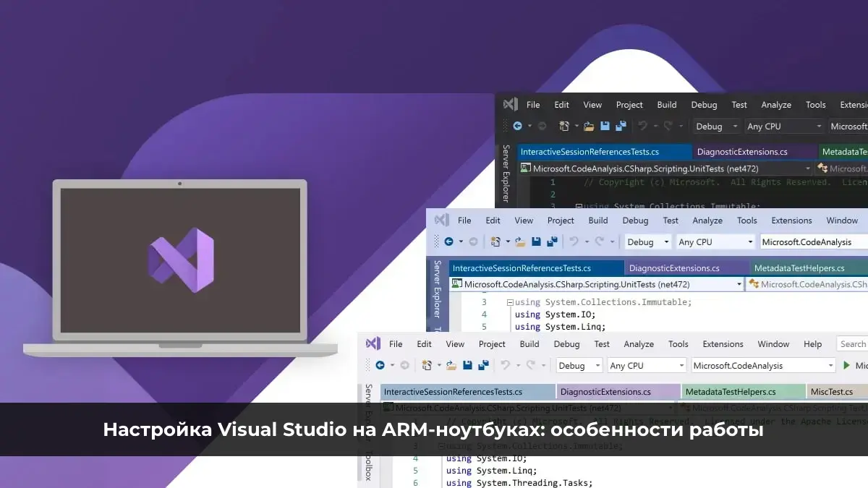
Task: Click Save All icon in the front window
Action: pyautogui.click(x=483, y=366)
